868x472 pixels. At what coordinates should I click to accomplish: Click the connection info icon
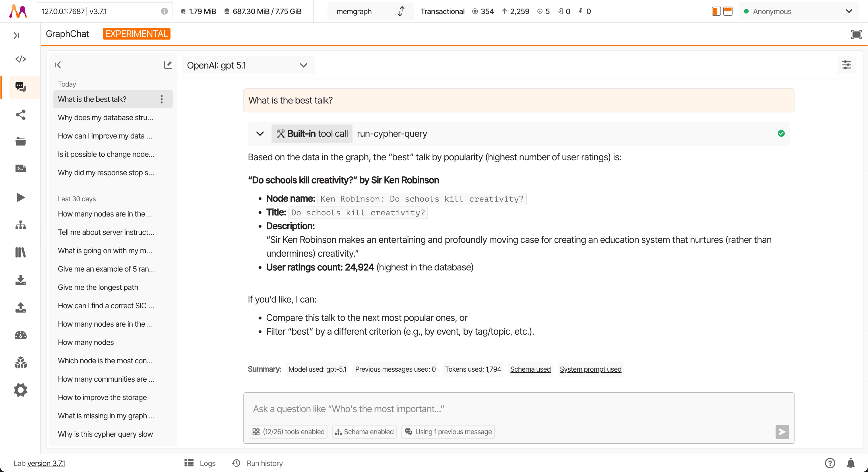pos(164,11)
